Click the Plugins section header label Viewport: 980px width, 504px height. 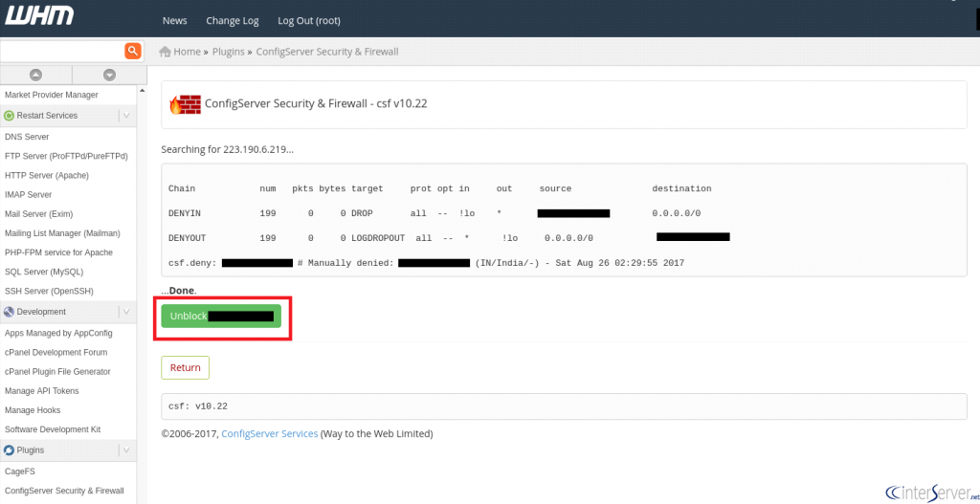click(30, 449)
